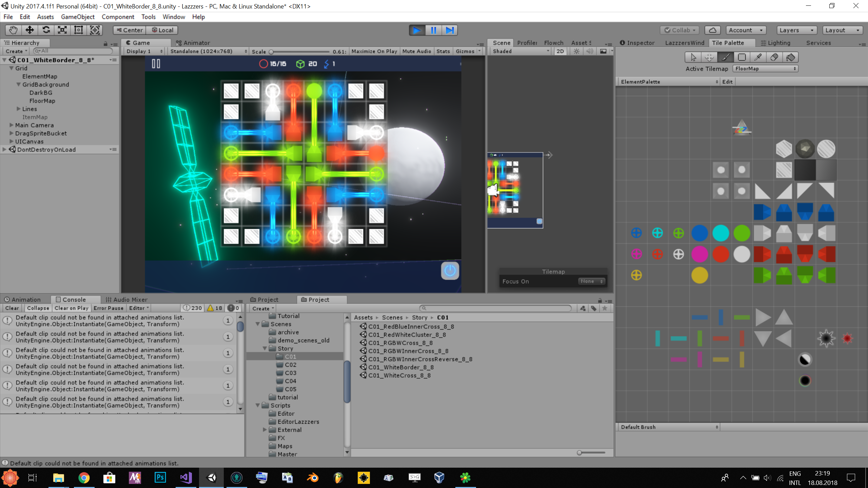Viewport: 868px width, 488px height.
Task: Toggle Mute Audio in Game view
Action: (x=416, y=51)
